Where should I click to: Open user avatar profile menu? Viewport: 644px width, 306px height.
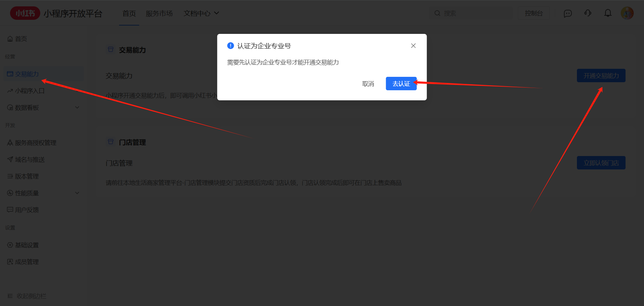(x=627, y=13)
